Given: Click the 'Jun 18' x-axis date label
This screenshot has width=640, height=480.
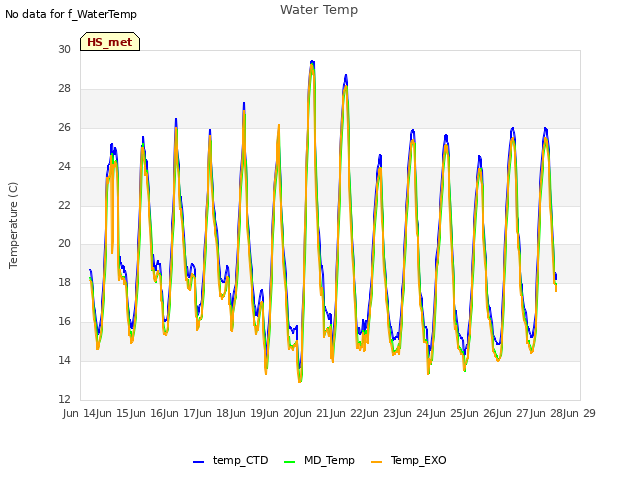Looking at the screenshot, I should [x=211, y=413].
